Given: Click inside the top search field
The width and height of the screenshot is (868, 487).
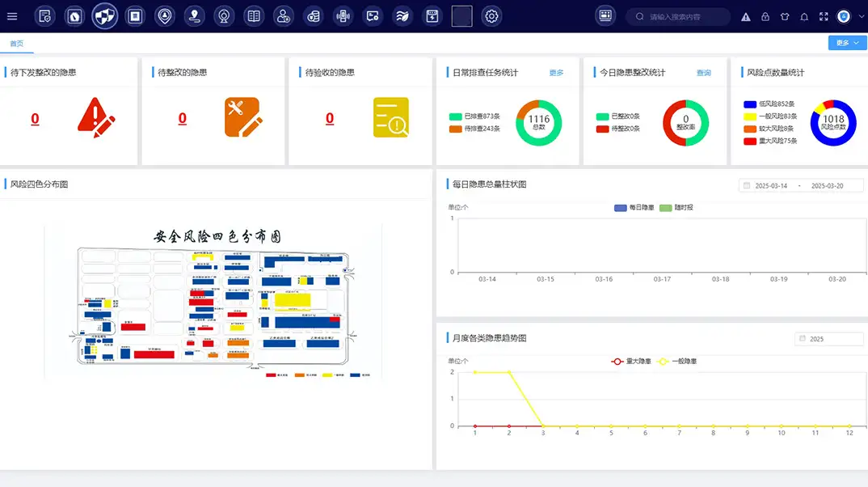Looking at the screenshot, I should 679,17.
